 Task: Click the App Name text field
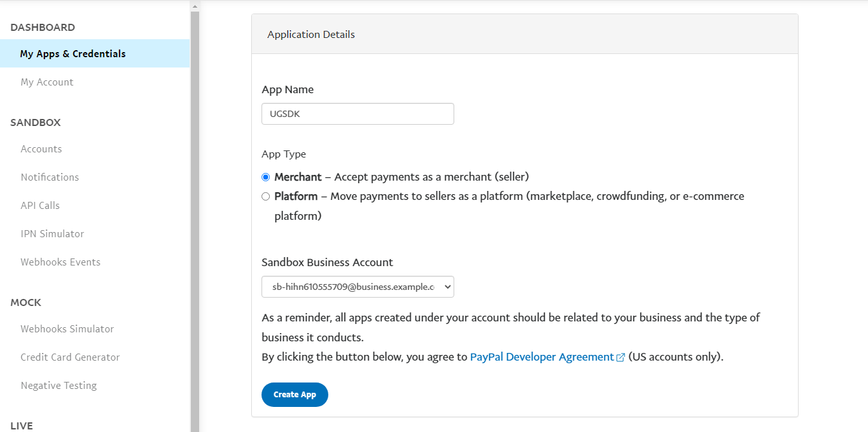[x=357, y=114]
